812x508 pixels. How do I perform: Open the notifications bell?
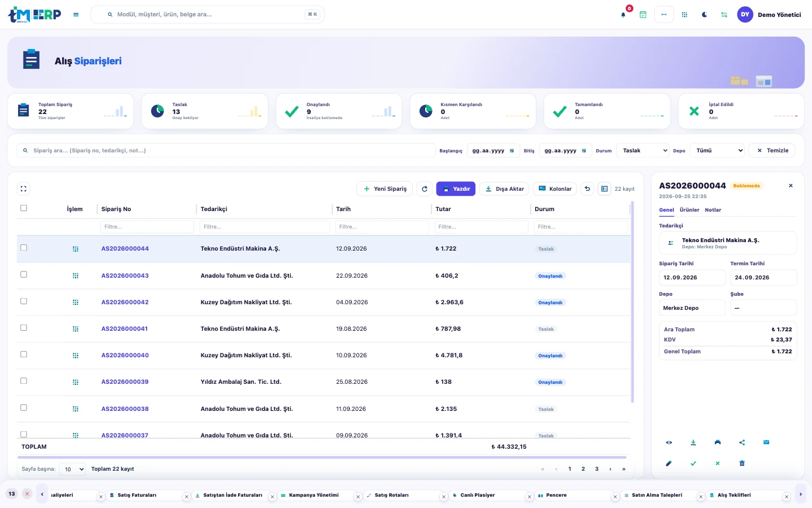tap(623, 15)
